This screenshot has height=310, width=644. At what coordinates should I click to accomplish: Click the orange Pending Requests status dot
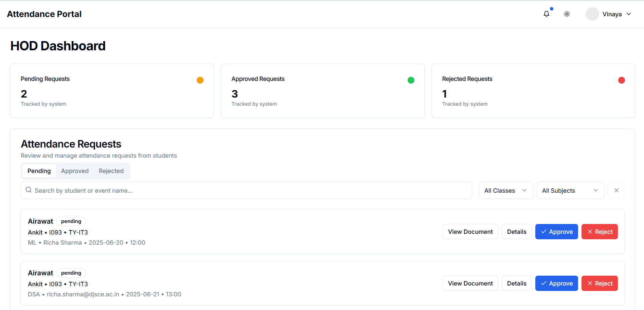point(200,80)
